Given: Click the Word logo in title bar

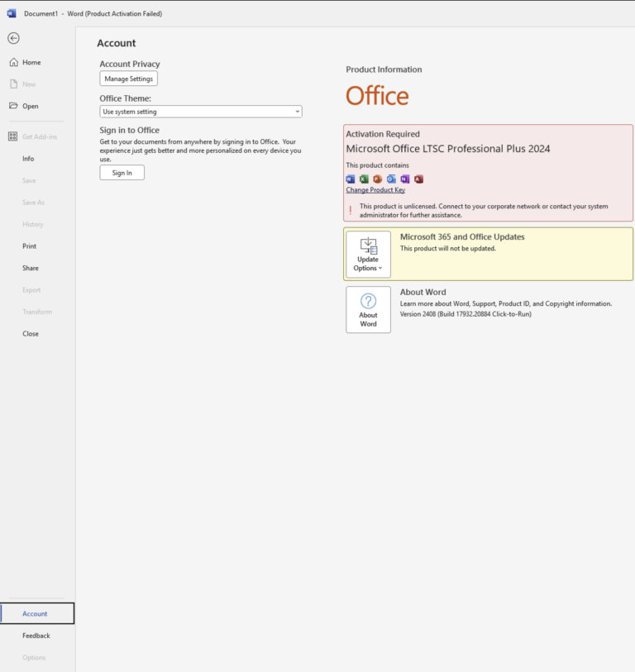Looking at the screenshot, I should (12, 13).
